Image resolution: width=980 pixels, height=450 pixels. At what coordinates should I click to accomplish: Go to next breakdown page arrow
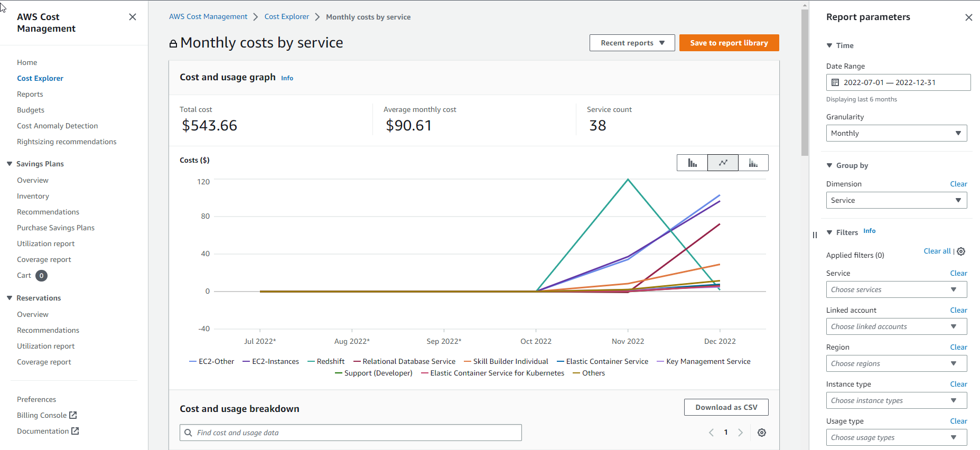[x=740, y=433]
